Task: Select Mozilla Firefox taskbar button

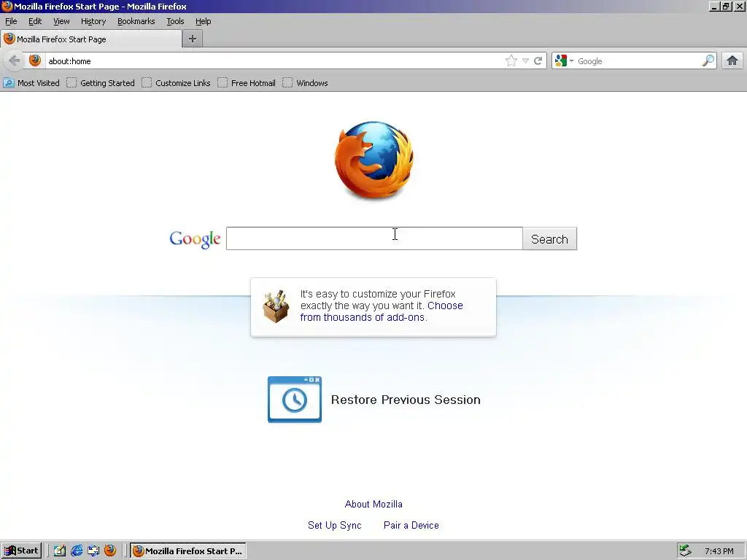Action: (189, 551)
